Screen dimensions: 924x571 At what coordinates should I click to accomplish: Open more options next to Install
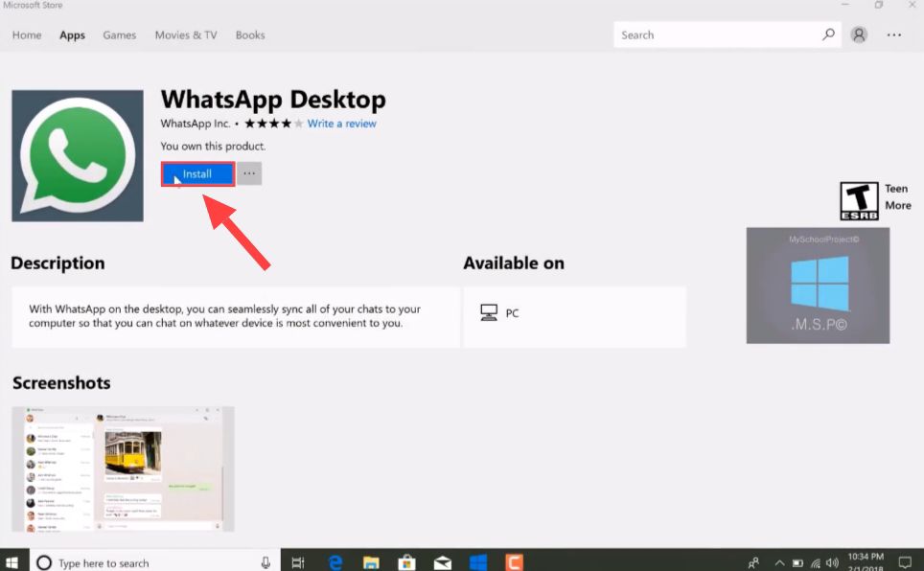point(249,173)
